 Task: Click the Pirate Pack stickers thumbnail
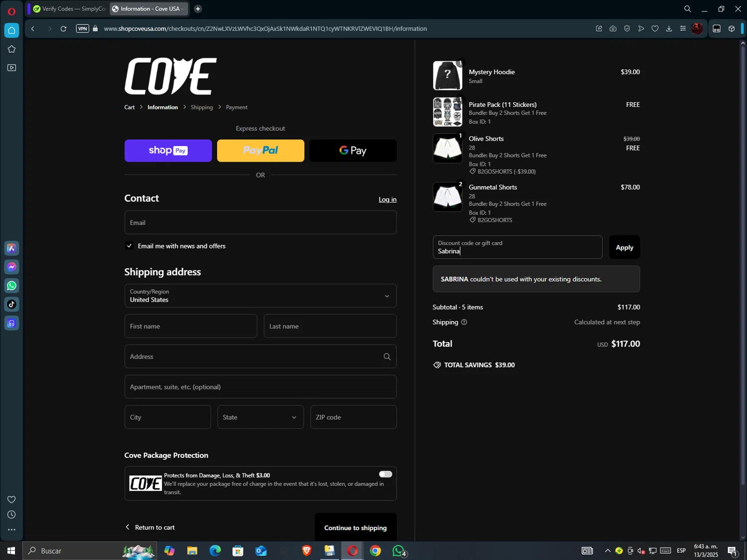click(x=448, y=112)
